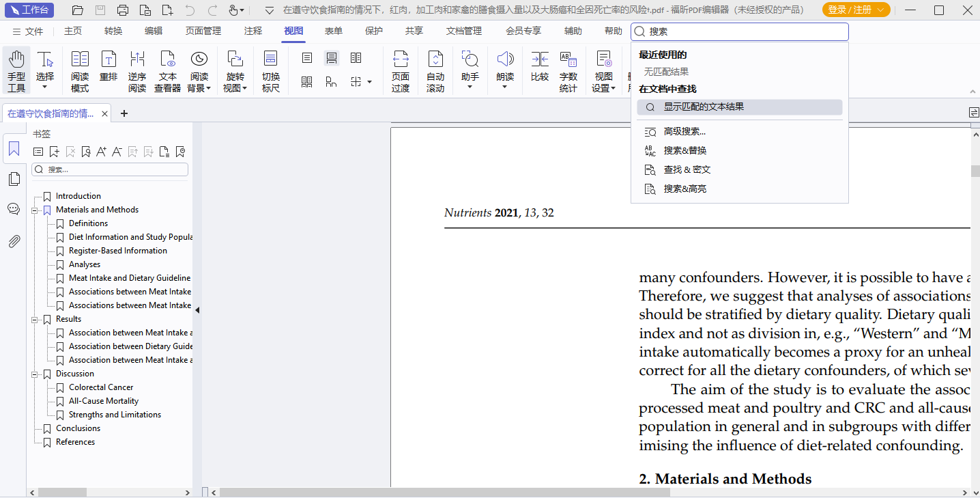Switch to the Edit (编辑) tab
This screenshot has height=498, width=980.
(154, 31)
